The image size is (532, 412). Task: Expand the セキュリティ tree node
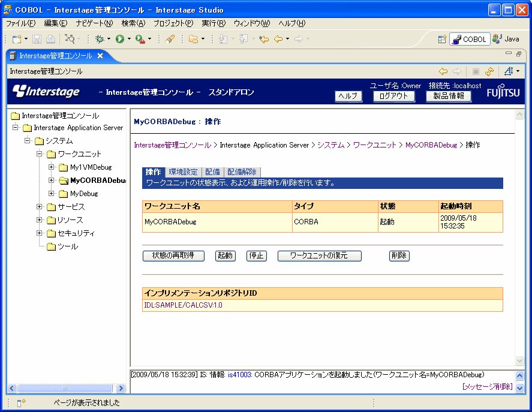(x=40, y=233)
